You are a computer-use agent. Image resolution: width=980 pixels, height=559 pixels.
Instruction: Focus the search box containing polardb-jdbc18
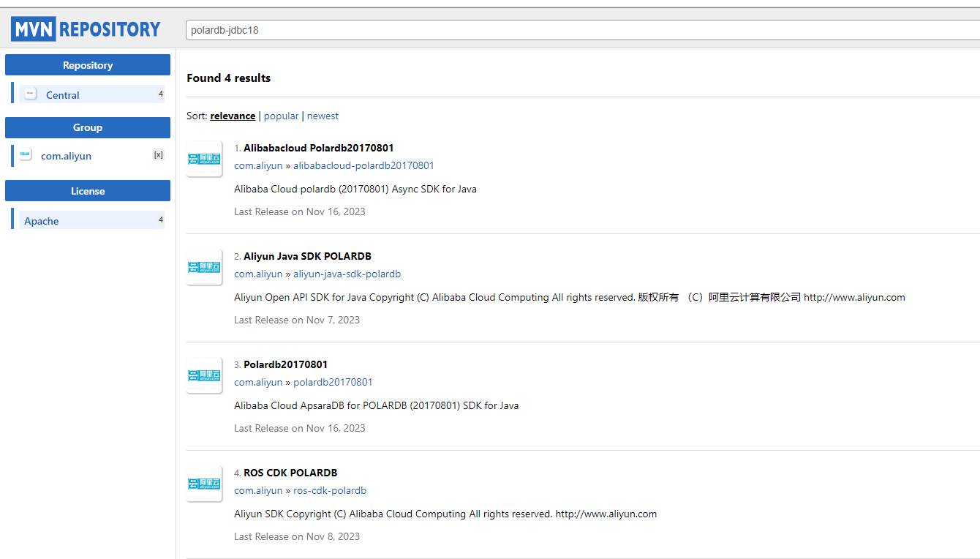tap(583, 30)
